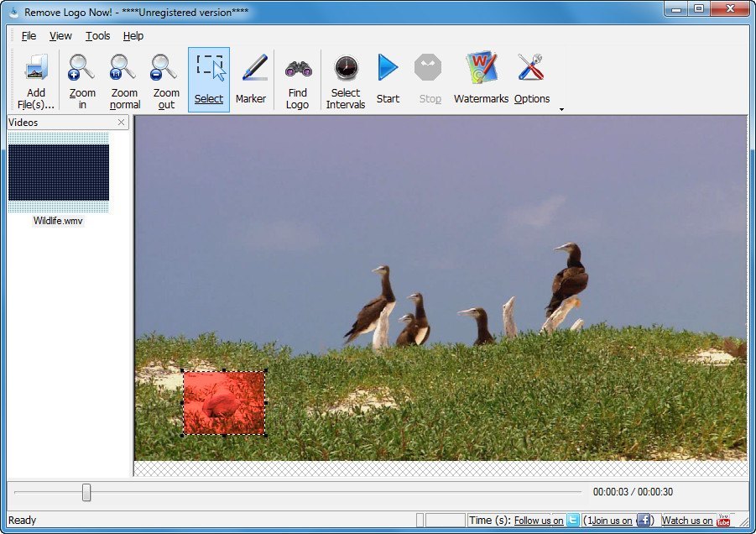Click the YouTube icon in status bar
756x534 pixels.
[x=723, y=520]
